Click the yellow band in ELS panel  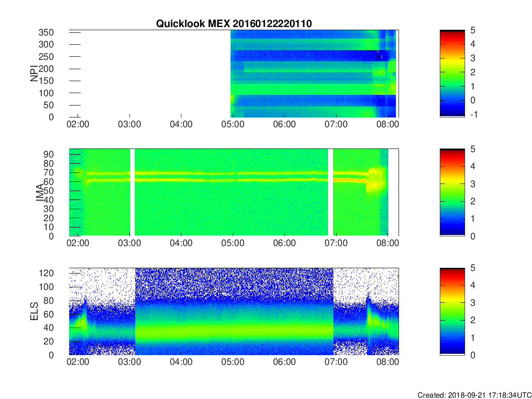click(234, 330)
